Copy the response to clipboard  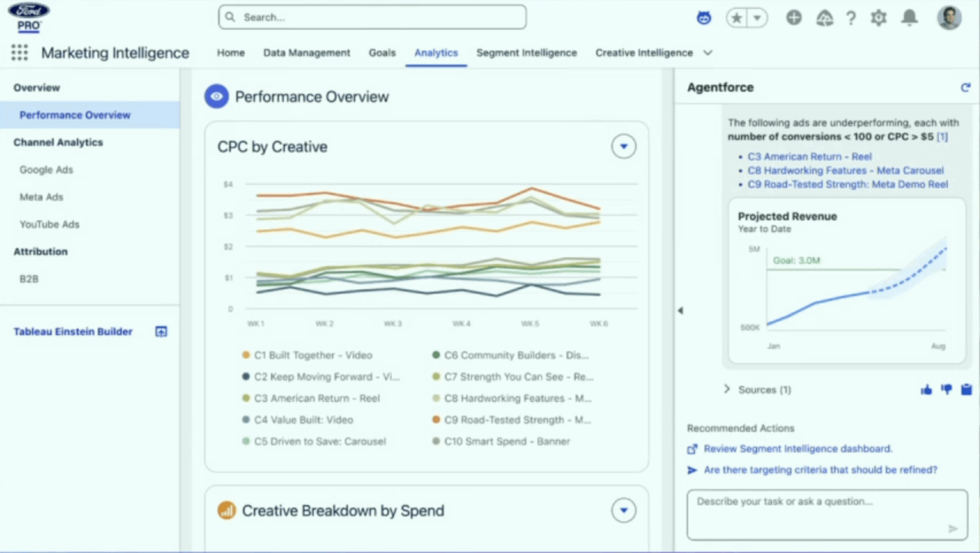[967, 390]
